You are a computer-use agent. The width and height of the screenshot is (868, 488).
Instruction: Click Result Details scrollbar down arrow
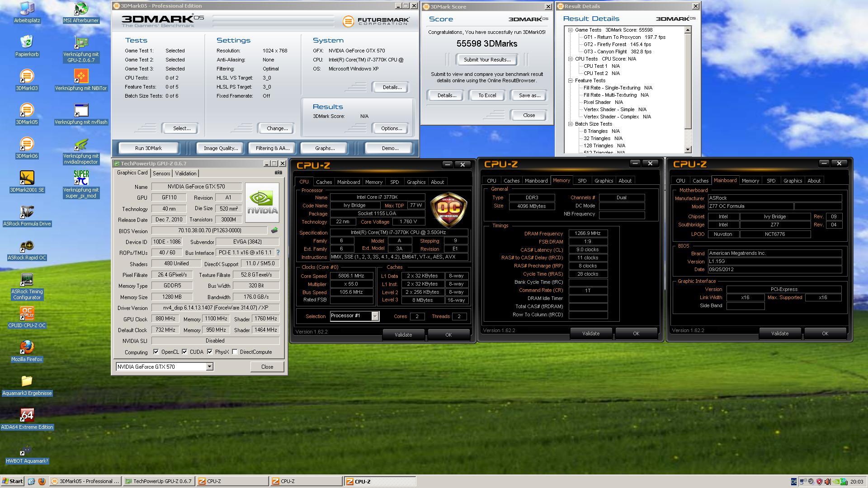[688, 149]
